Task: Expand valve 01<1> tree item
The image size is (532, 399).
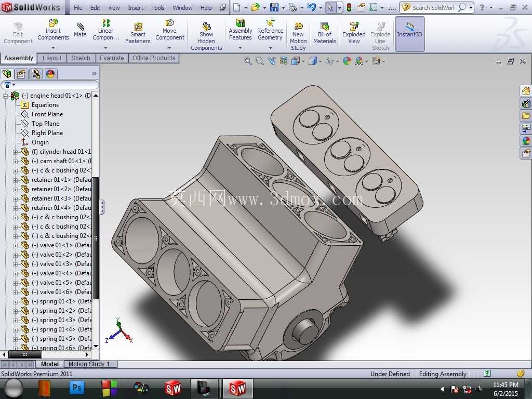Action: tap(15, 246)
